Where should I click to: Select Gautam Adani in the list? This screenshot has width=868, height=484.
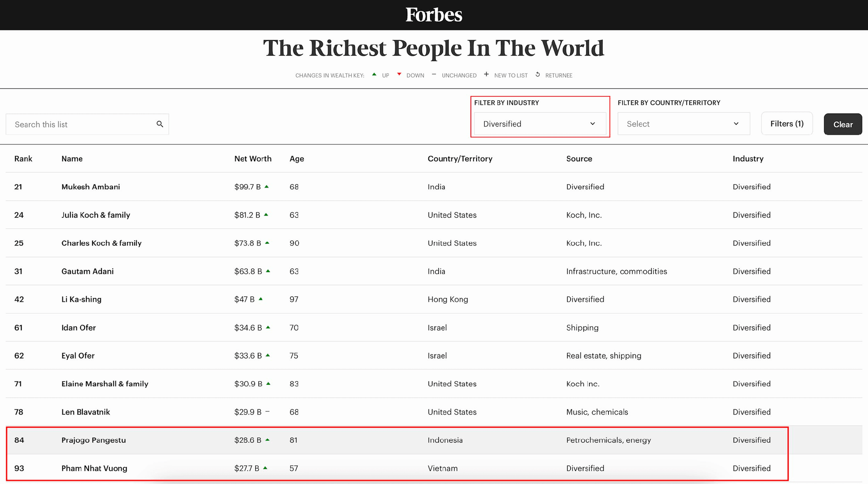88,271
